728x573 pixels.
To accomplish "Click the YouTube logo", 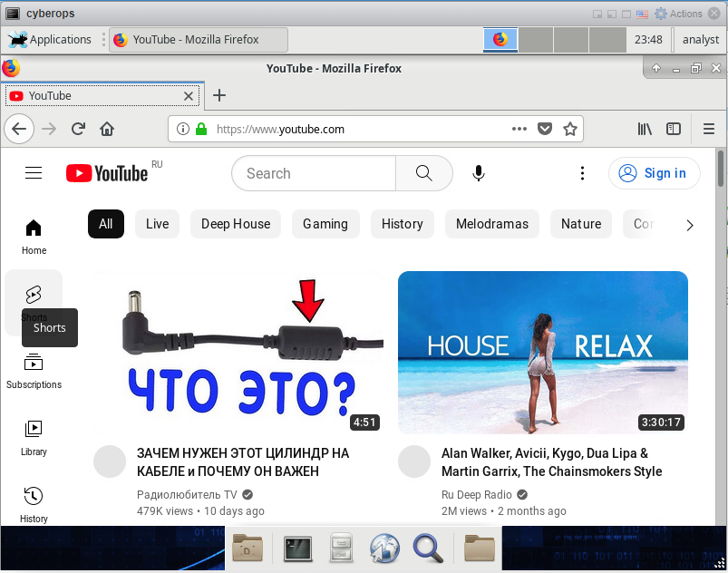I will click(x=107, y=173).
